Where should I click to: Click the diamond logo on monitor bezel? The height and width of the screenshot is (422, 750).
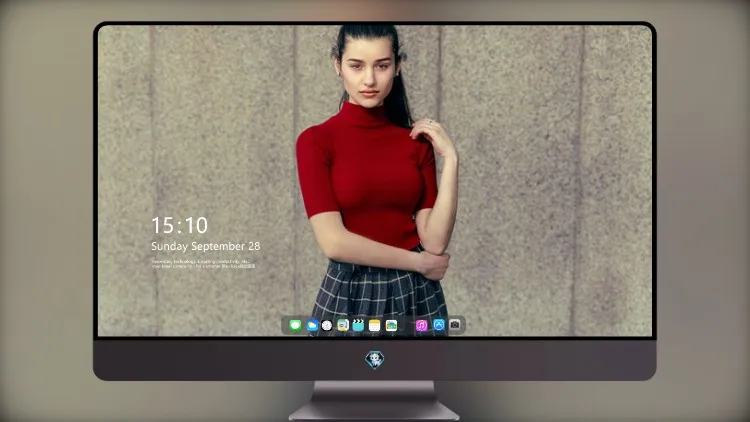point(375,360)
